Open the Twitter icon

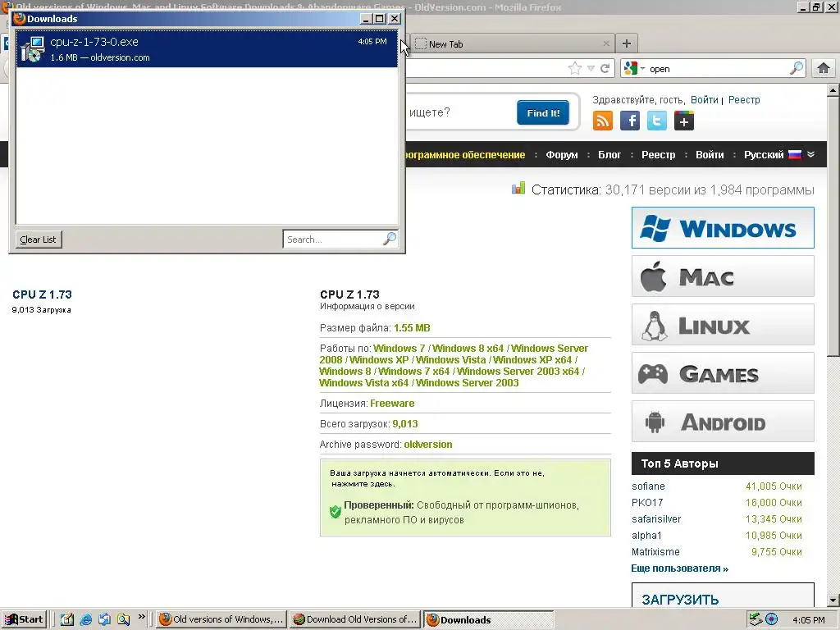pos(657,121)
